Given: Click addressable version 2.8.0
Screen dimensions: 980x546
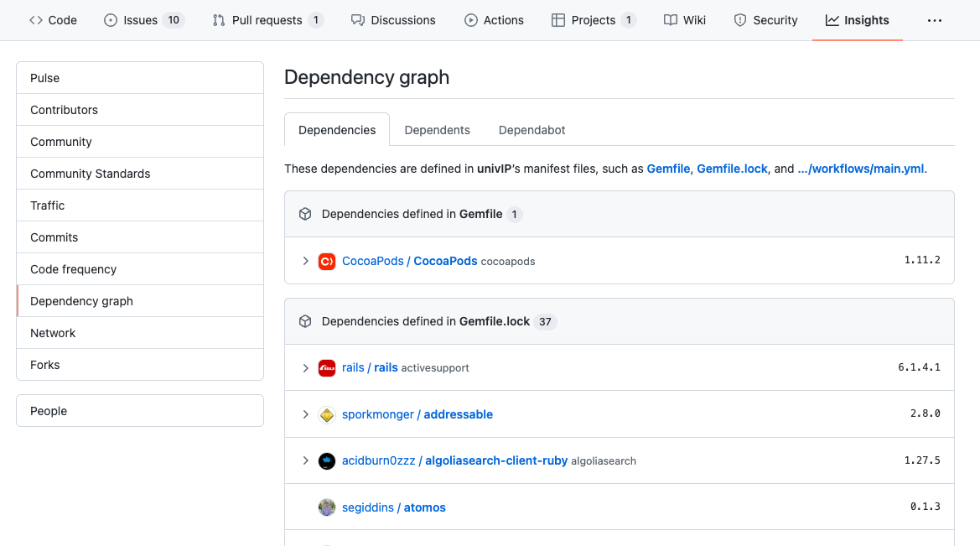Looking at the screenshot, I should coord(925,413).
